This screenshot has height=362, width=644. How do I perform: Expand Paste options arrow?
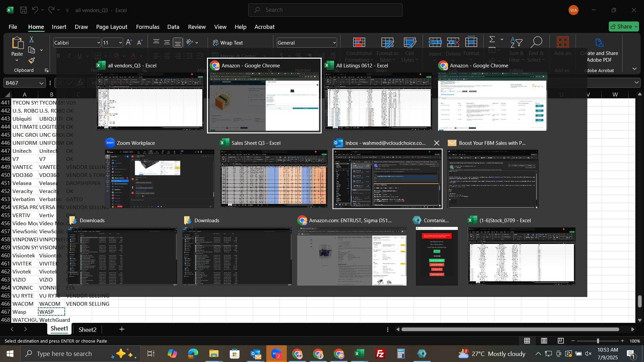pyautogui.click(x=17, y=61)
